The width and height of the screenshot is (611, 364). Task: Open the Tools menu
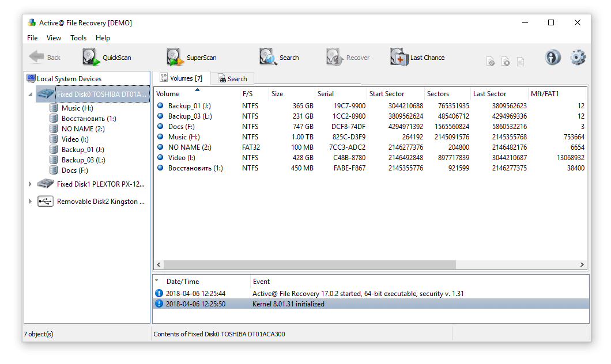tap(78, 38)
